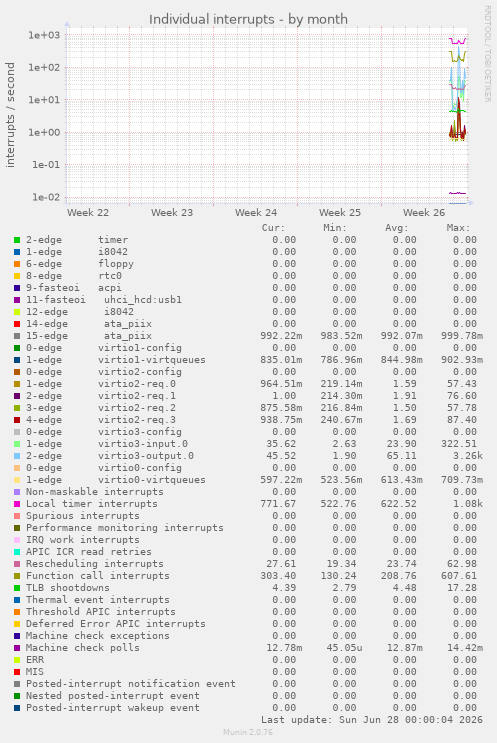Click the red swatch beside 14-edge ata_piix
The height and width of the screenshot is (743, 497).
point(17,324)
